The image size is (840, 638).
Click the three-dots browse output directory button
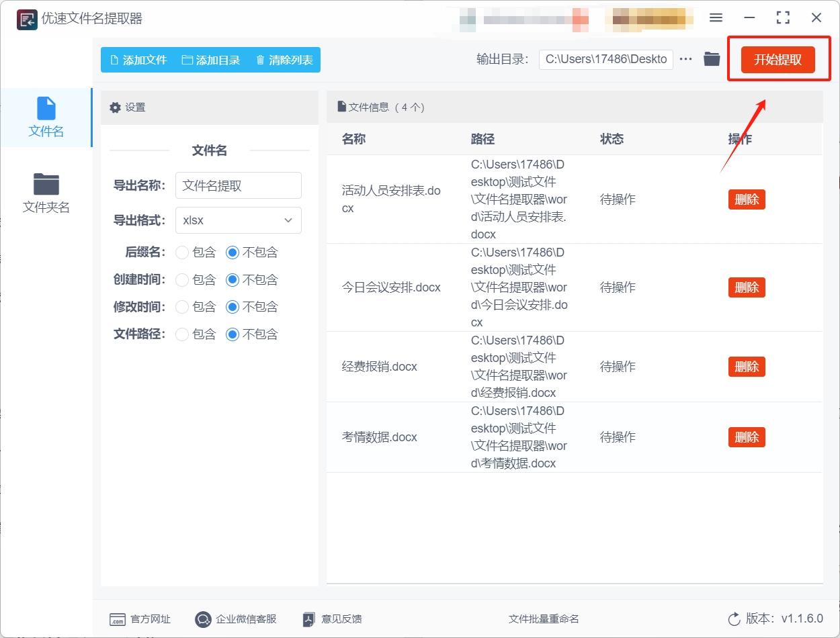point(685,59)
